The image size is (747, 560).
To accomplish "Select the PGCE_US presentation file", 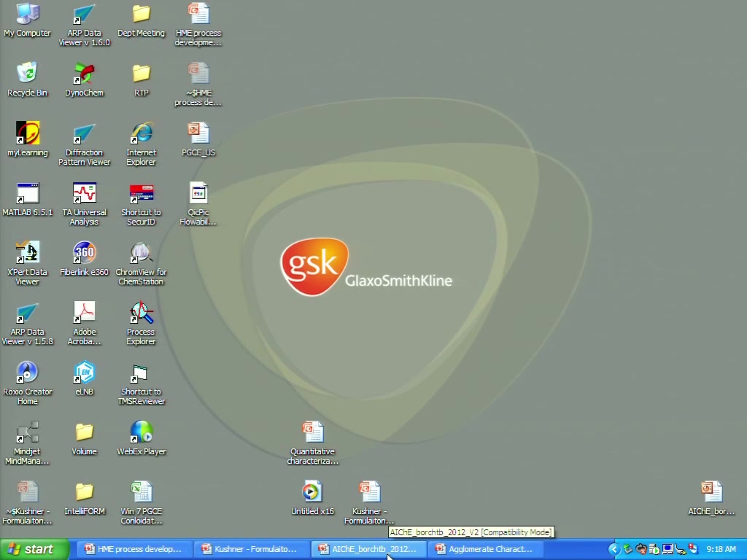I will (198, 139).
